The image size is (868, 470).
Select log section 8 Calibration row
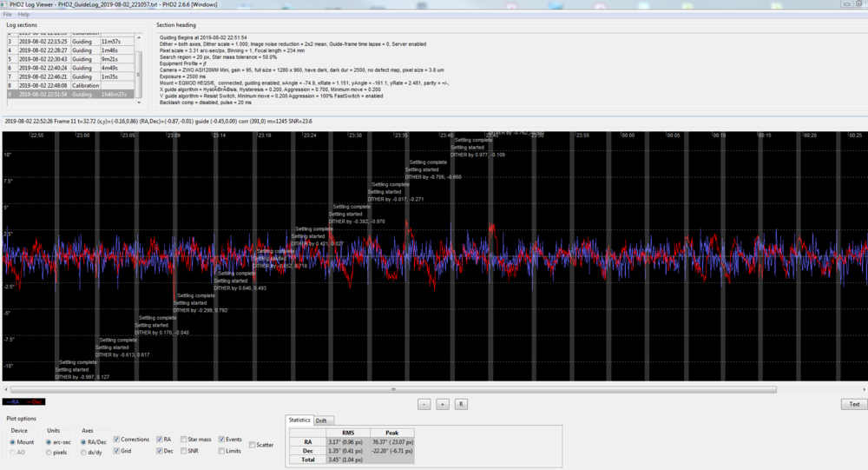70,85
